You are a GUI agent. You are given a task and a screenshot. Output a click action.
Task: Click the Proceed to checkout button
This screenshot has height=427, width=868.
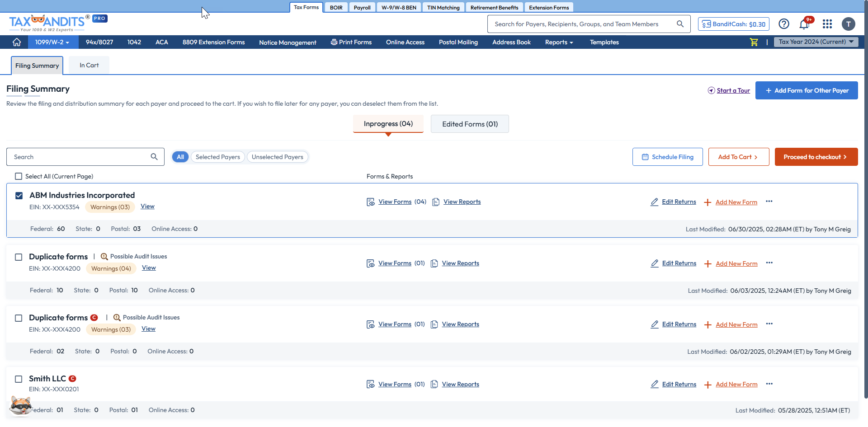coord(816,157)
